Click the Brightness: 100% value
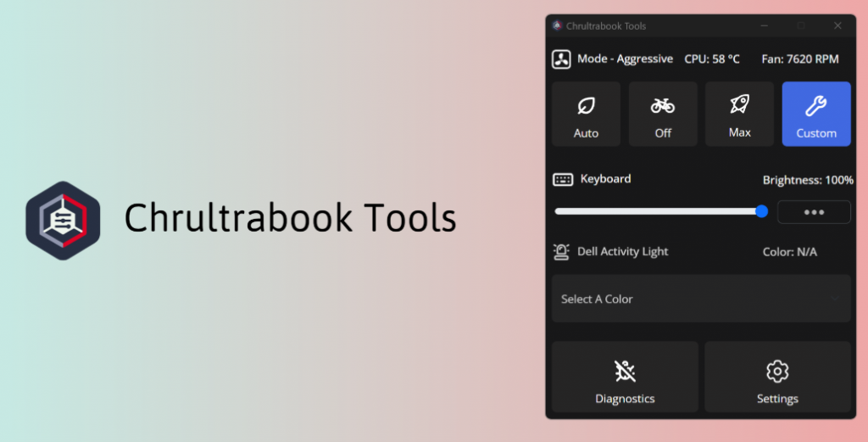868x442 pixels. click(808, 180)
